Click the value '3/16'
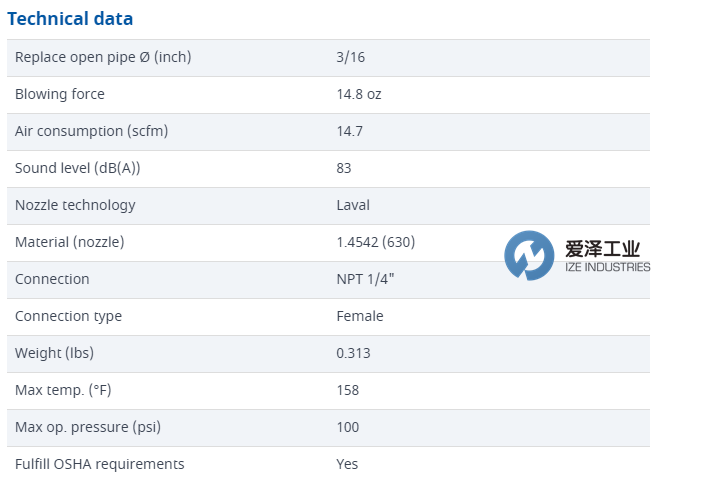This screenshot has width=706, height=482. coord(350,58)
